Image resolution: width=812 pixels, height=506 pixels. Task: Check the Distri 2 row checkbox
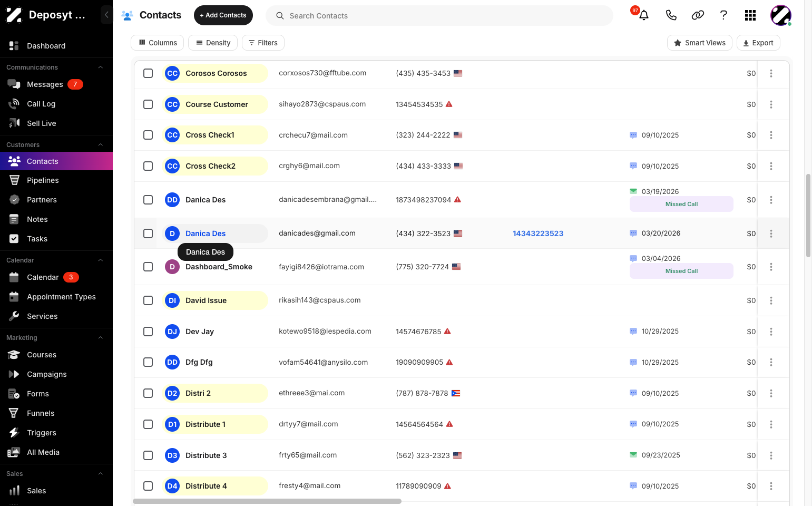(148, 393)
